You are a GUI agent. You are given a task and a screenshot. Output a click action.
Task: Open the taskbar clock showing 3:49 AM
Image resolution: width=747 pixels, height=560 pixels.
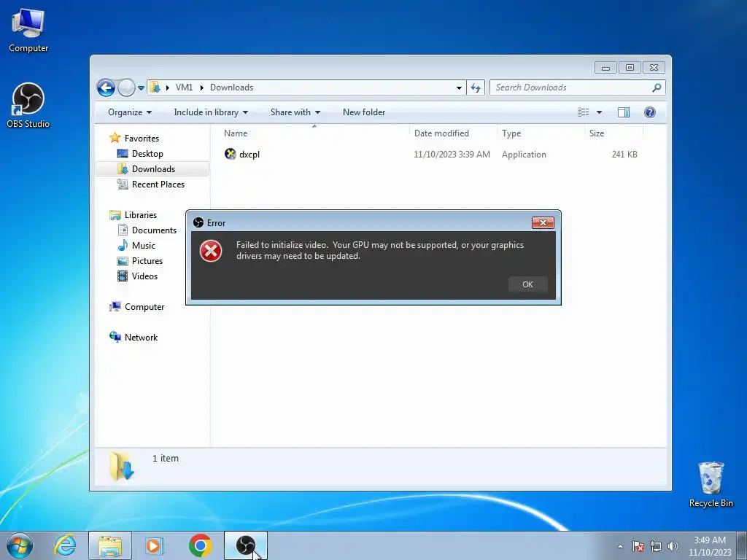pos(710,546)
